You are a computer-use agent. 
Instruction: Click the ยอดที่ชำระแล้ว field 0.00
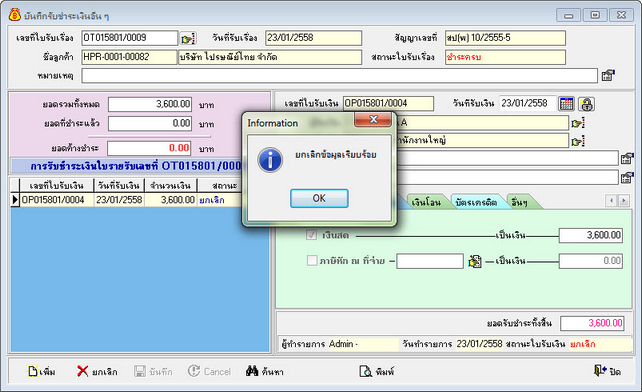pos(150,123)
